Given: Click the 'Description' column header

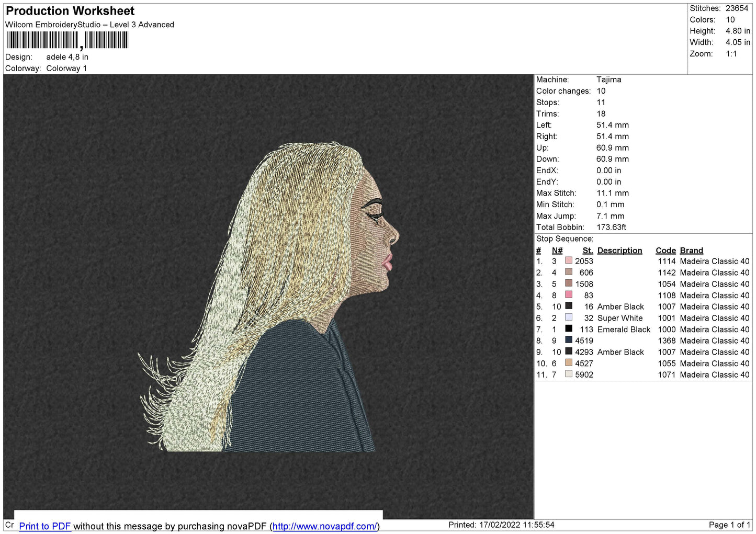Looking at the screenshot, I should [619, 251].
